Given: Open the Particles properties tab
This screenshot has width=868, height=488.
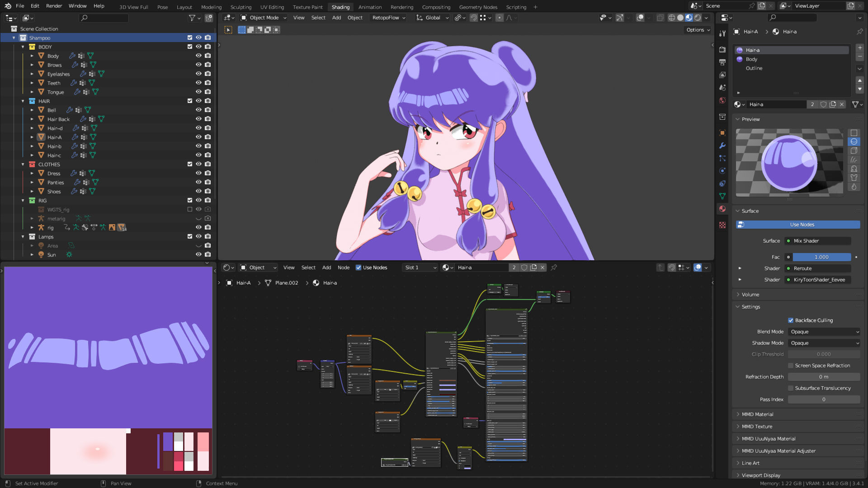Looking at the screenshot, I should (x=722, y=158).
